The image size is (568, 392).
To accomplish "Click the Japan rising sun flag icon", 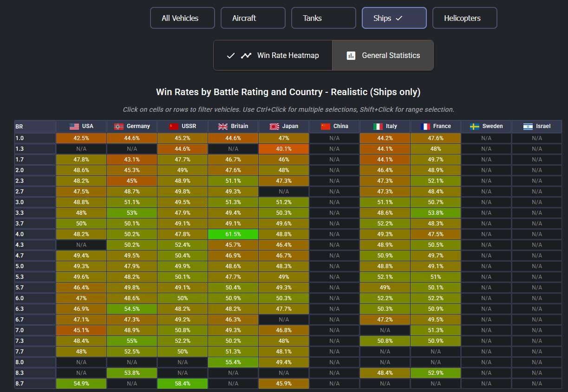I will point(274,126).
